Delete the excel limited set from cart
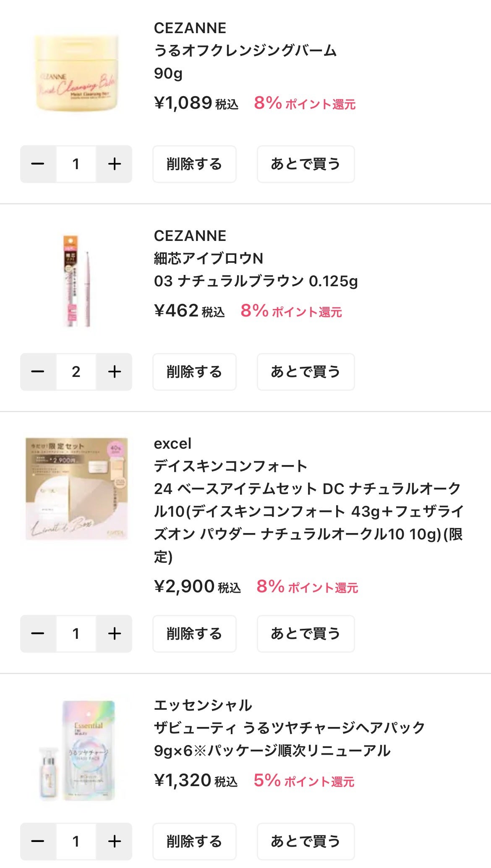 [x=194, y=634]
